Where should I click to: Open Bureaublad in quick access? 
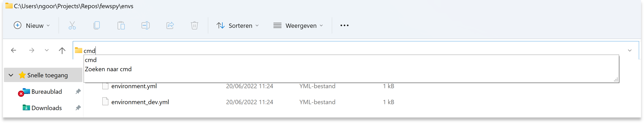[46, 92]
